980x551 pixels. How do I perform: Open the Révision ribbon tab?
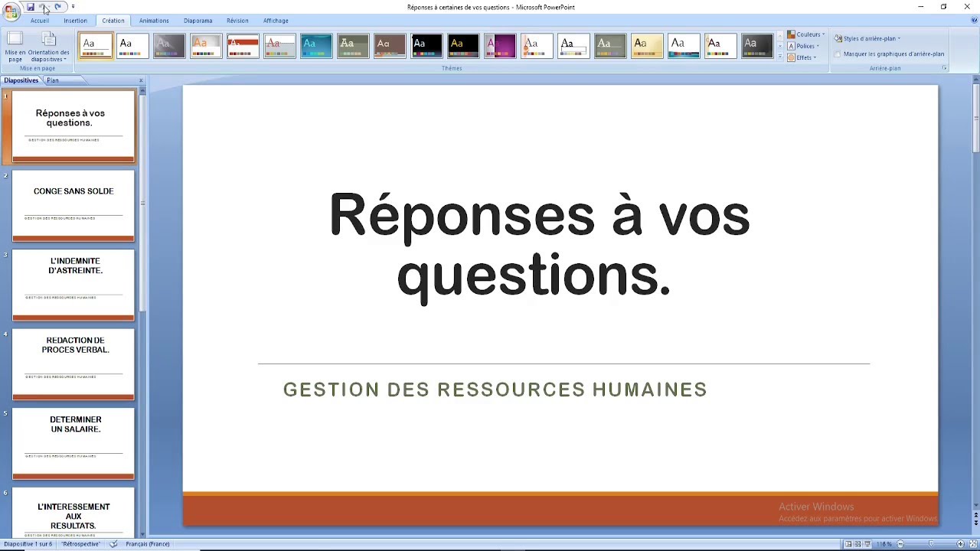237,21
